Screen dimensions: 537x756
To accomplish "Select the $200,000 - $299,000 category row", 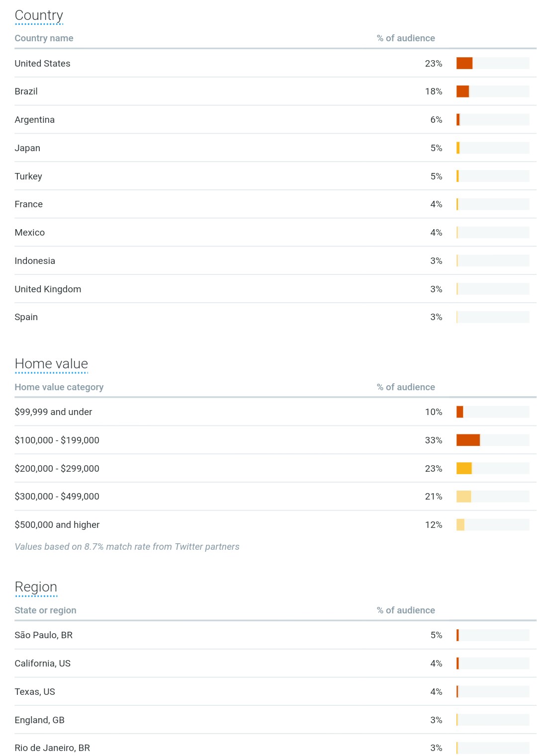I will pyautogui.click(x=275, y=469).
